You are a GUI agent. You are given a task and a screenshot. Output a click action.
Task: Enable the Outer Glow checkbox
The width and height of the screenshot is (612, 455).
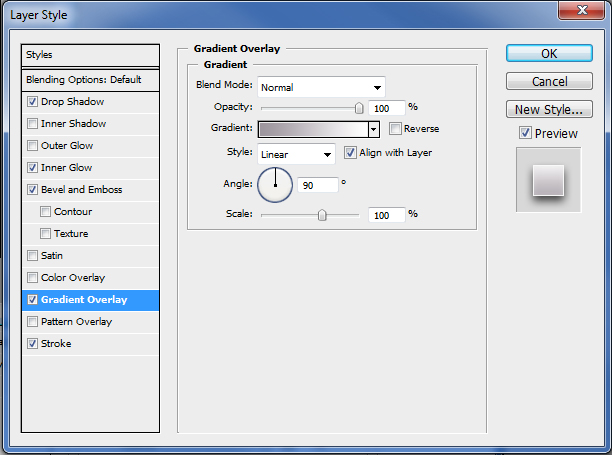pyautogui.click(x=32, y=146)
